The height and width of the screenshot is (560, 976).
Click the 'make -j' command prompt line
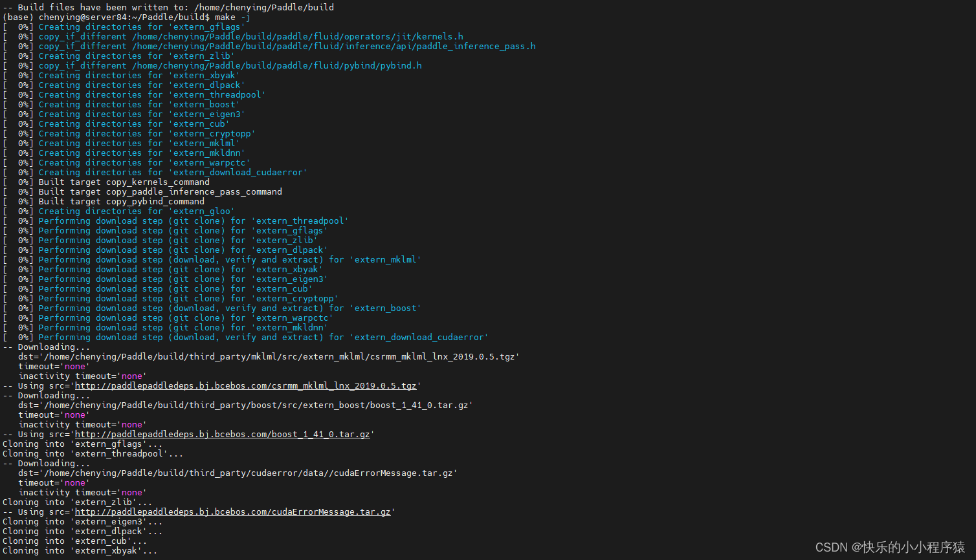127,17
